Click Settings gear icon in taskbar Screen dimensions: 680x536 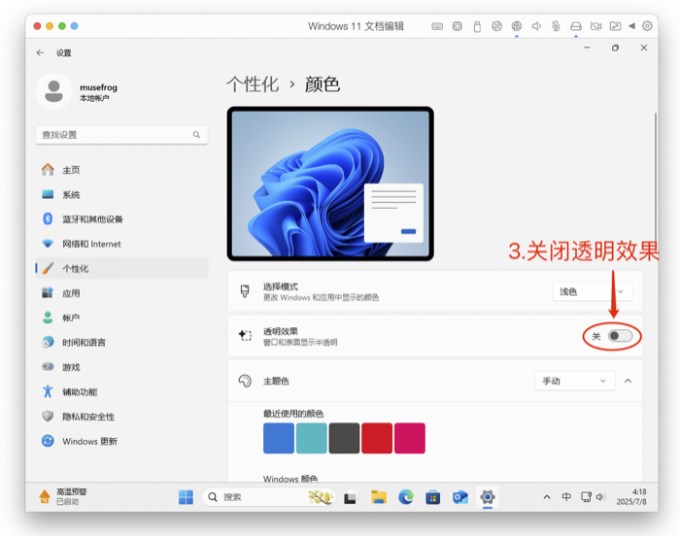tap(487, 497)
